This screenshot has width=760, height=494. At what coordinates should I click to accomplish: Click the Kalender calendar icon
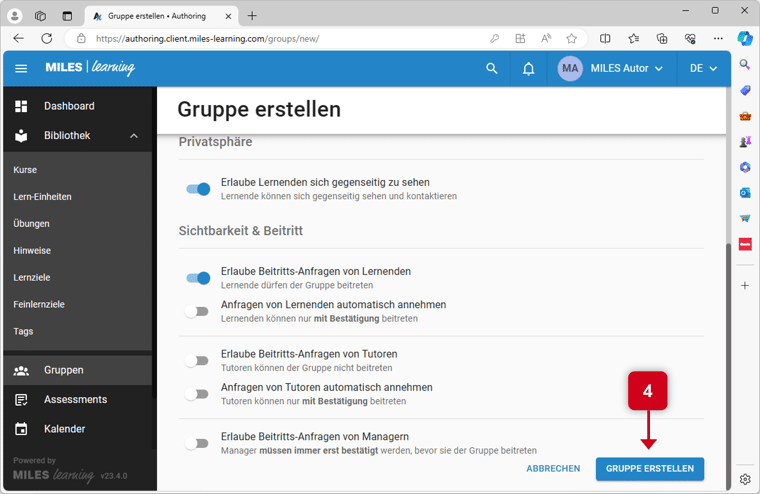pyautogui.click(x=21, y=429)
